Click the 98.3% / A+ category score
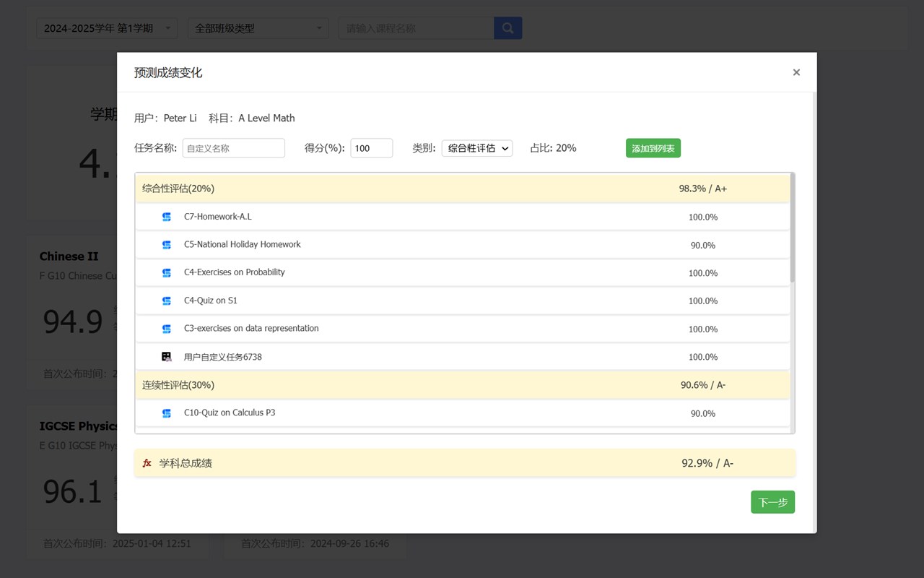 703,189
